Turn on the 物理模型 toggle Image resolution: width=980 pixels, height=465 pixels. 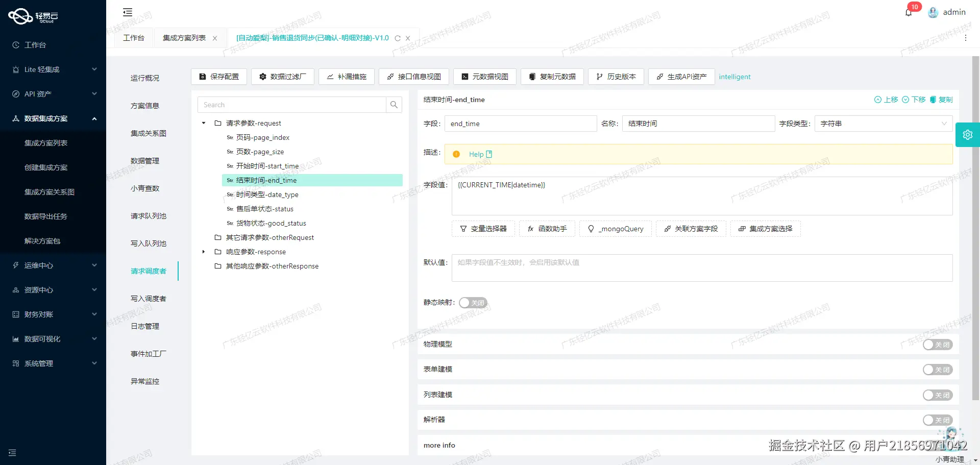(x=937, y=345)
